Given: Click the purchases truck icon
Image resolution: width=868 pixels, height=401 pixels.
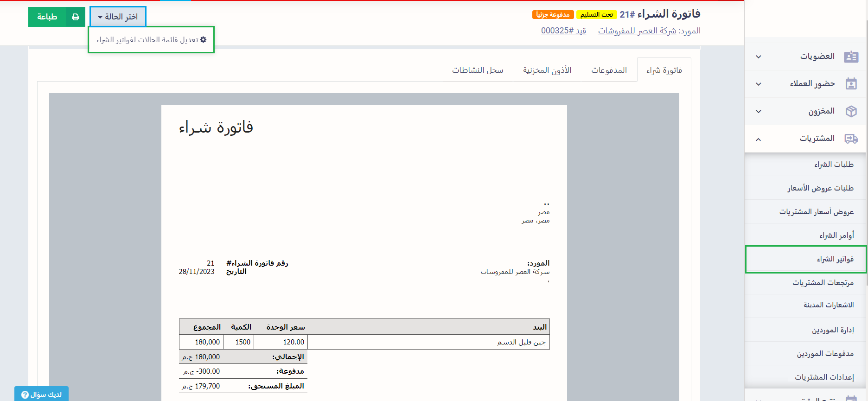Looking at the screenshot, I should (x=851, y=139).
